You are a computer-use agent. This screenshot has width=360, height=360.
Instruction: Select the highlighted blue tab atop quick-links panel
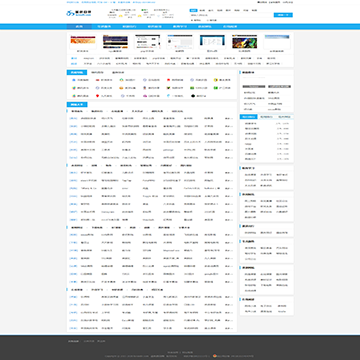click(x=77, y=72)
